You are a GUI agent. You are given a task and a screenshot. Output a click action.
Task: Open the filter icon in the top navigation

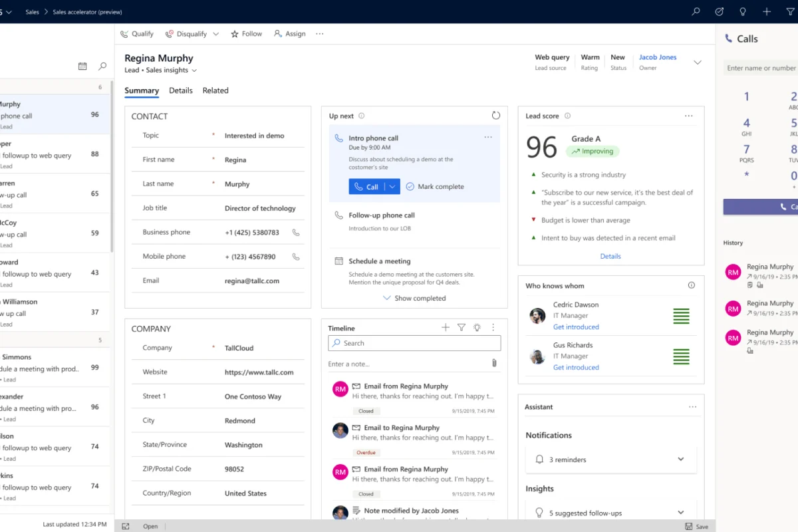tap(790, 11)
